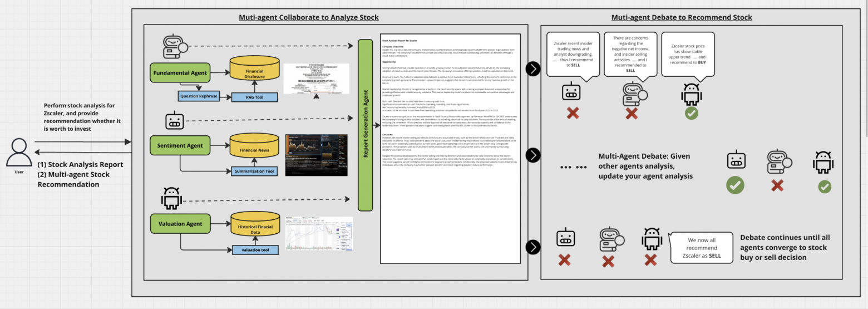Click the square robot icon above Sentiment Agent
This screenshot has height=309, width=868.
[x=174, y=121]
